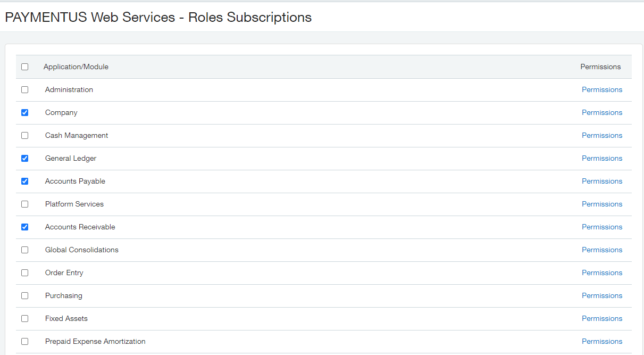View Cash Management Permissions link
The height and width of the screenshot is (355, 644).
601,136
